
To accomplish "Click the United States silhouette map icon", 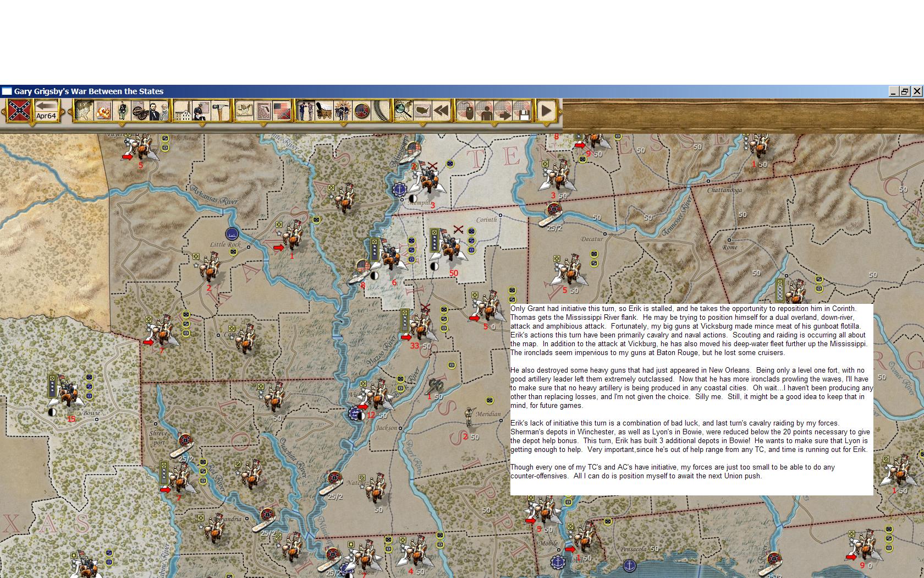I will (422, 110).
